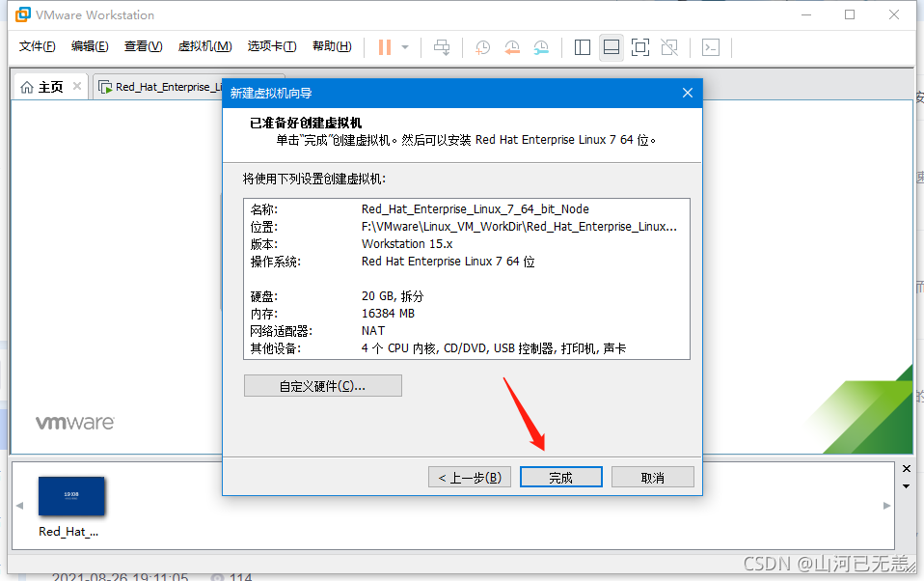Click the 名称 value Red_Hat_Enterprise_Linux_7_64_bit_Node

pos(475,208)
